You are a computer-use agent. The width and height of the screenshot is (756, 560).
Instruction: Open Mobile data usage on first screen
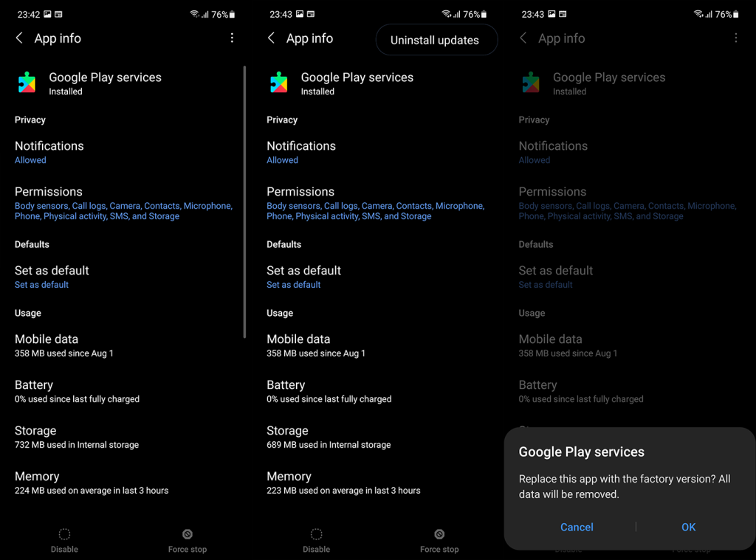coord(123,345)
